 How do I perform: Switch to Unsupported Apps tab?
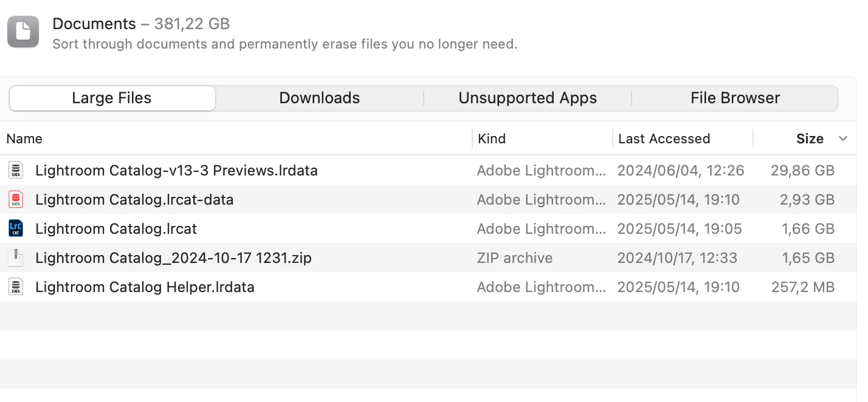pos(527,98)
